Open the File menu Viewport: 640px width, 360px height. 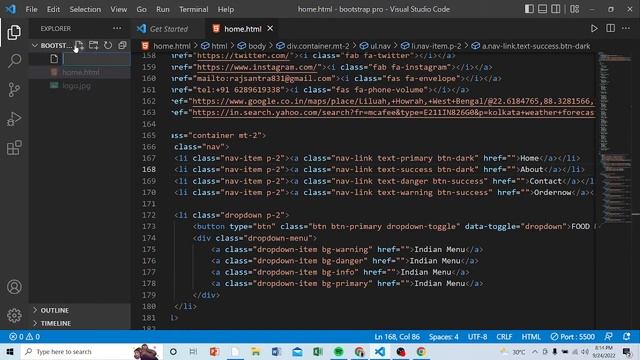pos(31,9)
